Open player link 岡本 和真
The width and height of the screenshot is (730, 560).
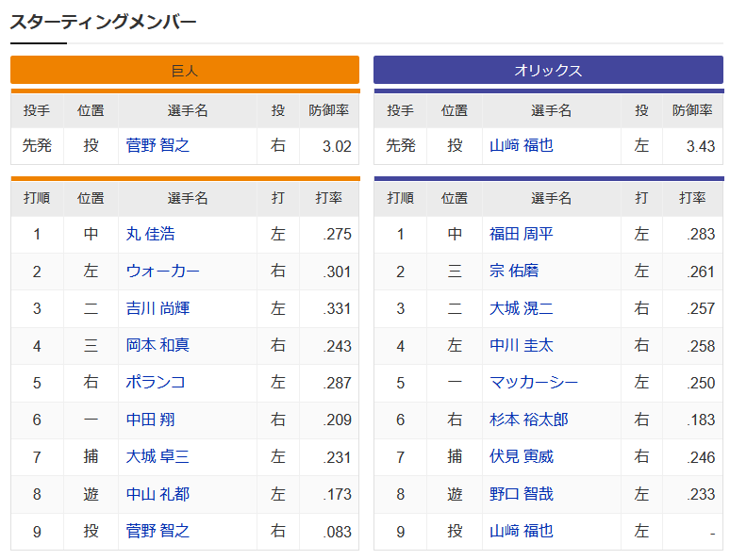[158, 345]
